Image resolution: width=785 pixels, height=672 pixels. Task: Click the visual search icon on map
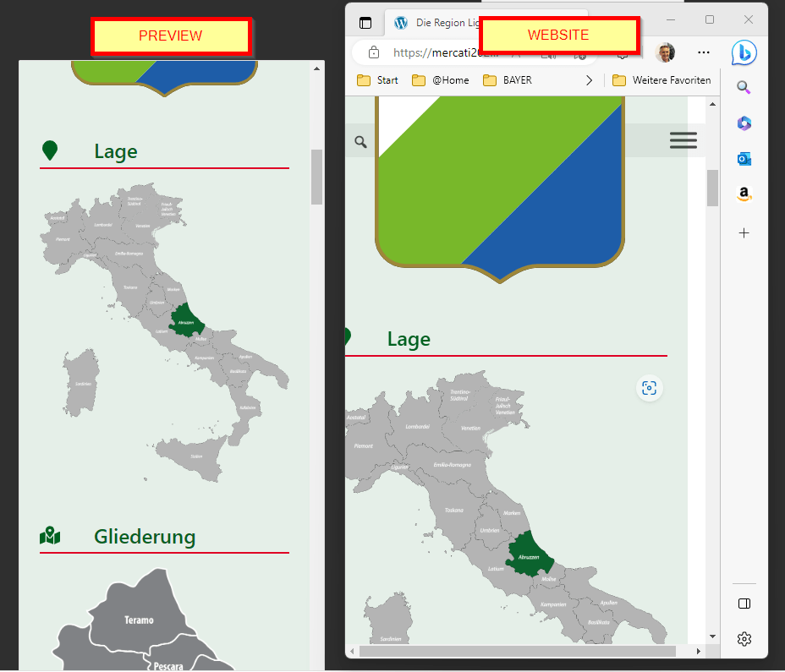coord(649,388)
